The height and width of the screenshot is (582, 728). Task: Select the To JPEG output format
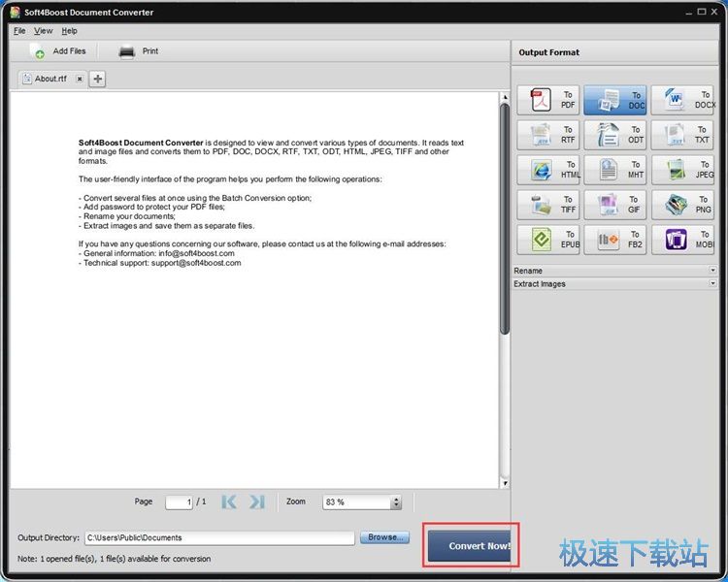pyautogui.click(x=683, y=170)
